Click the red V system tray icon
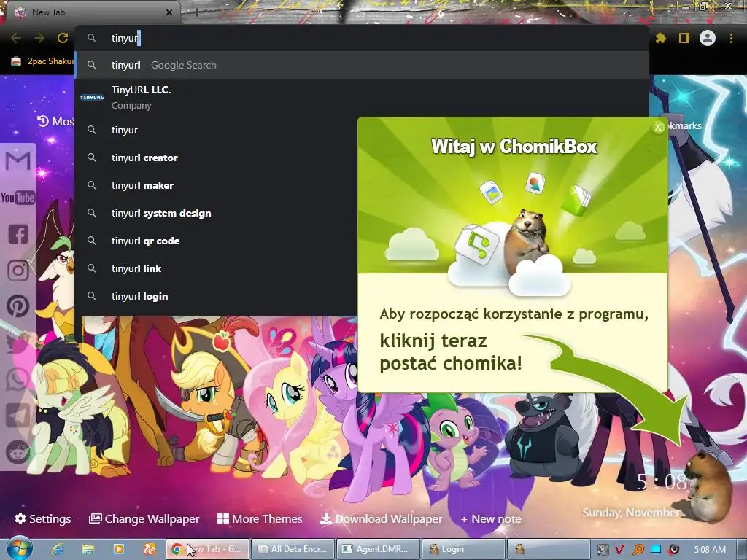Screen dimensions: 747x560 point(619,550)
